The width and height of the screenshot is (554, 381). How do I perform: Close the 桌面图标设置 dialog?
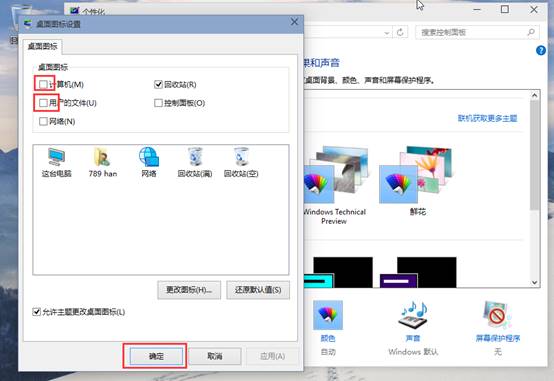click(x=294, y=22)
